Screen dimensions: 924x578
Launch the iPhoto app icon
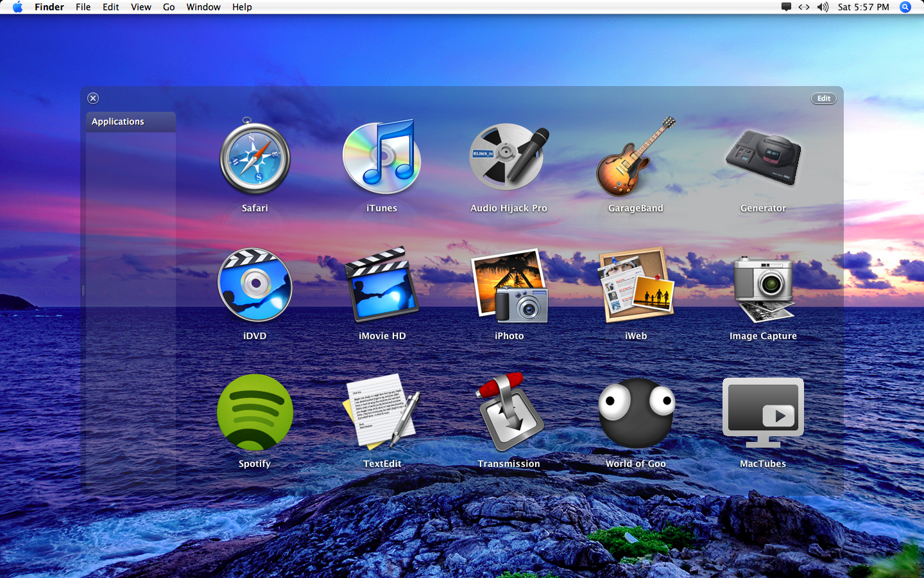pyautogui.click(x=509, y=285)
